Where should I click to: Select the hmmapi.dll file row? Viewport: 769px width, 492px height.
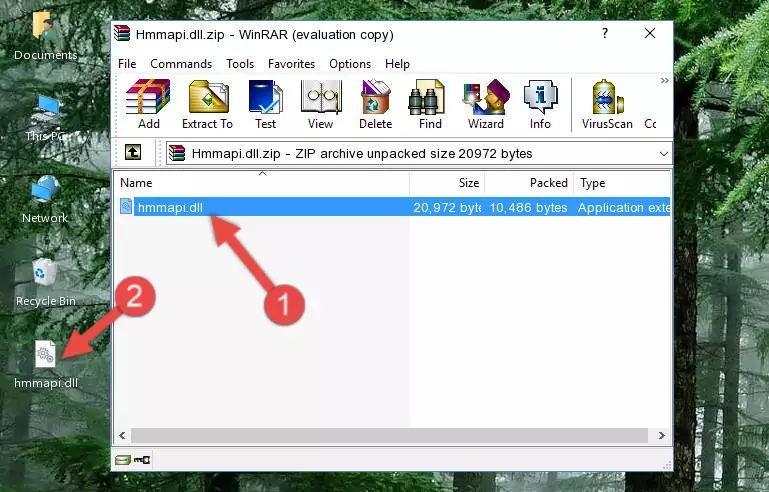coord(394,207)
